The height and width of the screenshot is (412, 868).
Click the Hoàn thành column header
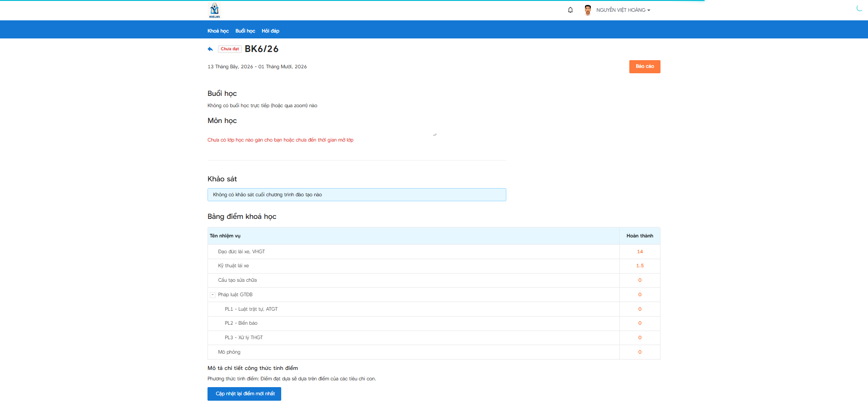[640, 236]
